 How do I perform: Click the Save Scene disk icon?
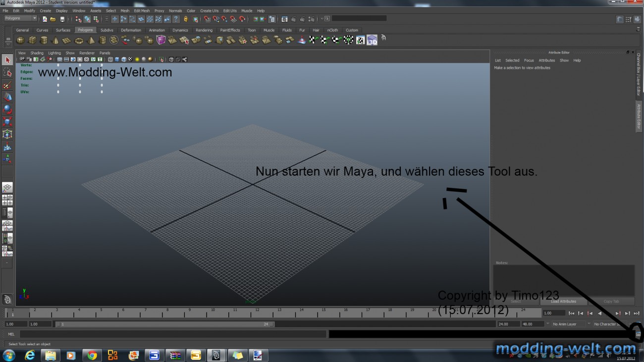[62, 19]
